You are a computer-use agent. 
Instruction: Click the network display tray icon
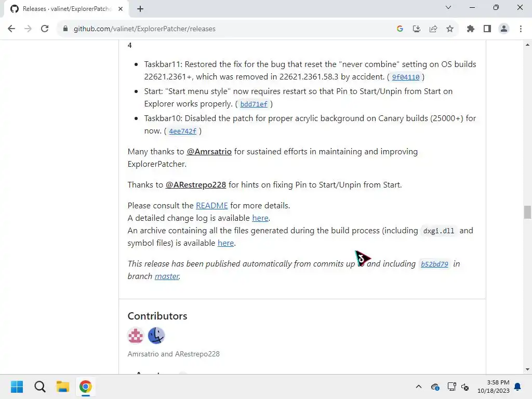[x=451, y=387]
